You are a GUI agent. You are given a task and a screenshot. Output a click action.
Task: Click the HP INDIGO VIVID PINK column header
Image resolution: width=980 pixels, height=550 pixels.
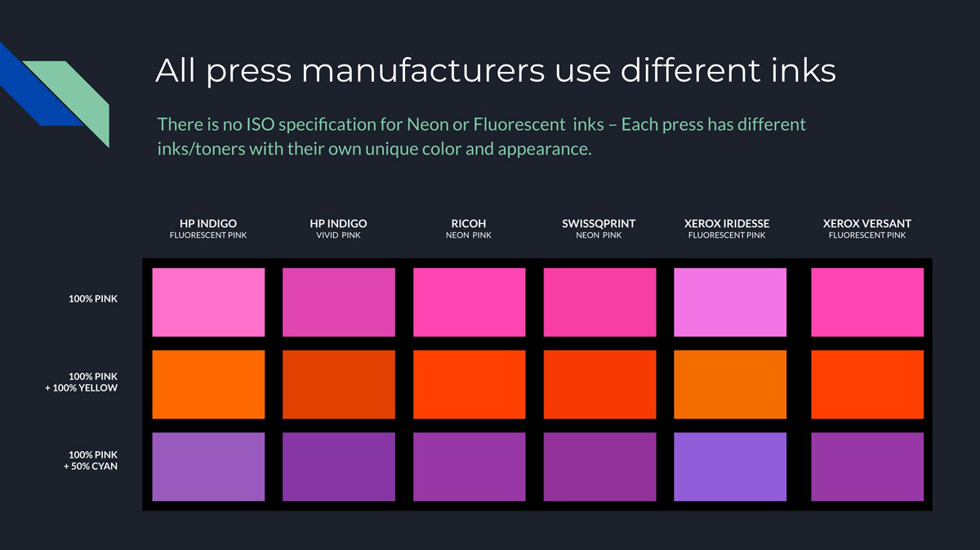(339, 229)
